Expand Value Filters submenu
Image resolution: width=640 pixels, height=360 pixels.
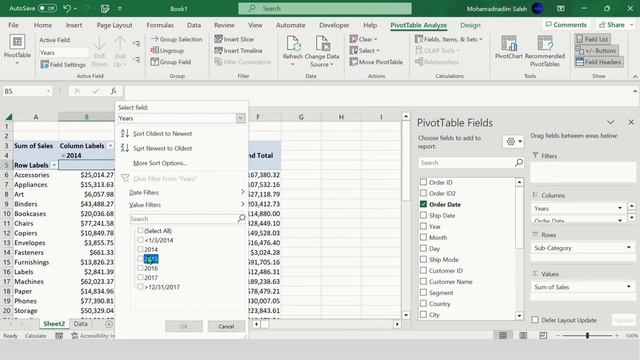point(187,204)
